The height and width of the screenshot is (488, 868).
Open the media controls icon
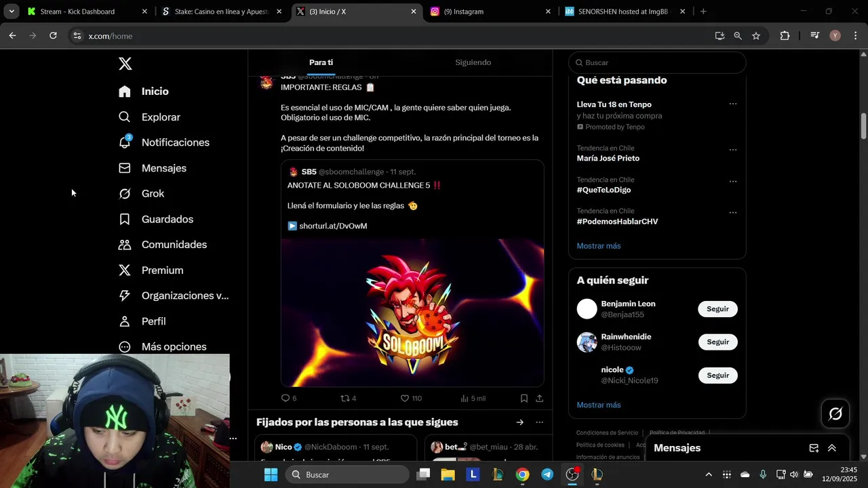pyautogui.click(x=815, y=36)
